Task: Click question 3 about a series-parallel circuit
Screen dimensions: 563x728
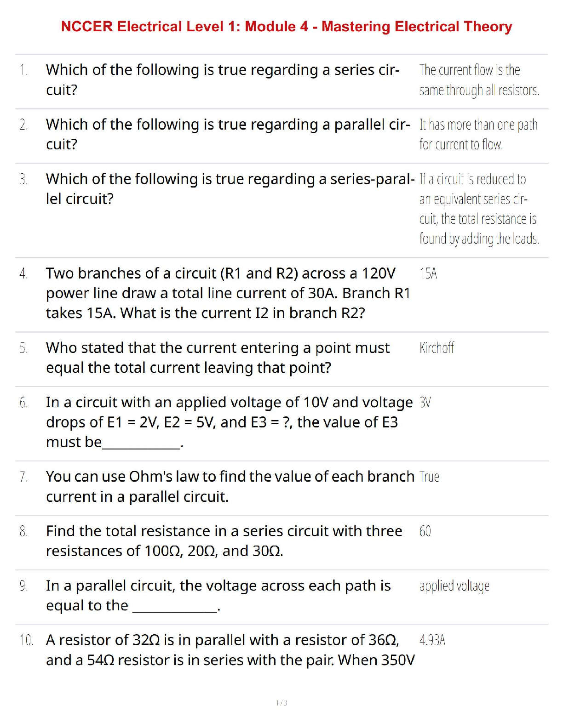Action: [x=230, y=188]
